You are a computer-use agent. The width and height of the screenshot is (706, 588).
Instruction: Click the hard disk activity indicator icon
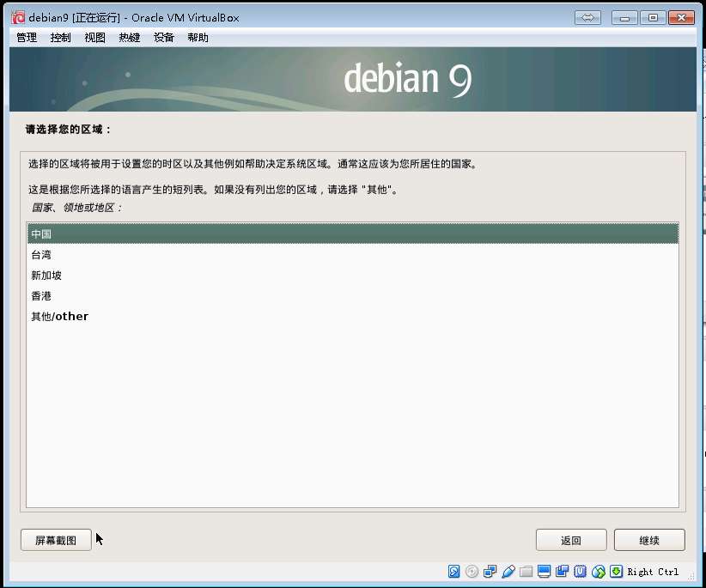point(453,572)
